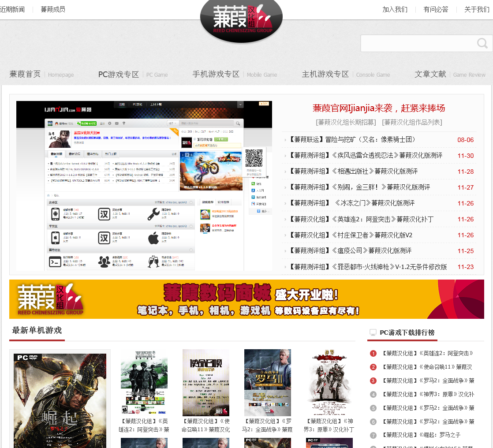
Task: Open 蒹葭成员 in top bar
Action: tap(53, 9)
